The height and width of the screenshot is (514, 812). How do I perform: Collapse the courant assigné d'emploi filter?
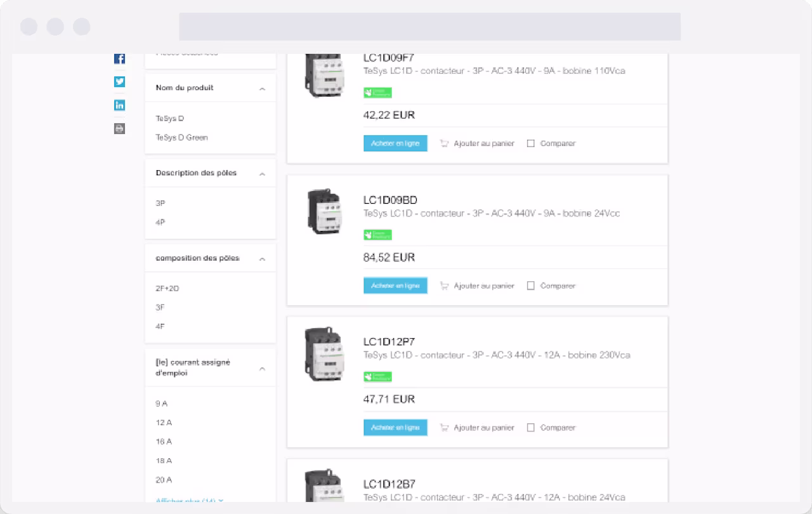(262, 369)
